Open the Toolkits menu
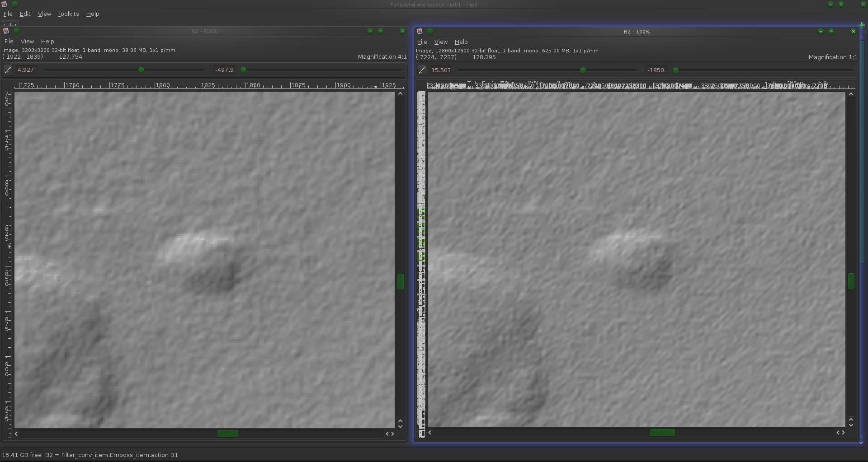The width and height of the screenshot is (868, 462). [x=68, y=14]
